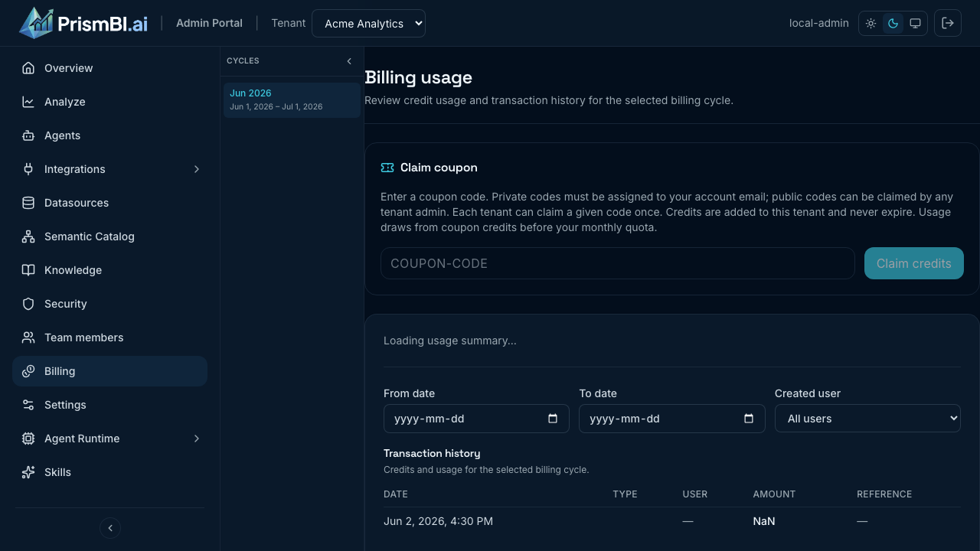The image size is (980, 551).
Task: Switch to system theme
Action: click(x=915, y=24)
